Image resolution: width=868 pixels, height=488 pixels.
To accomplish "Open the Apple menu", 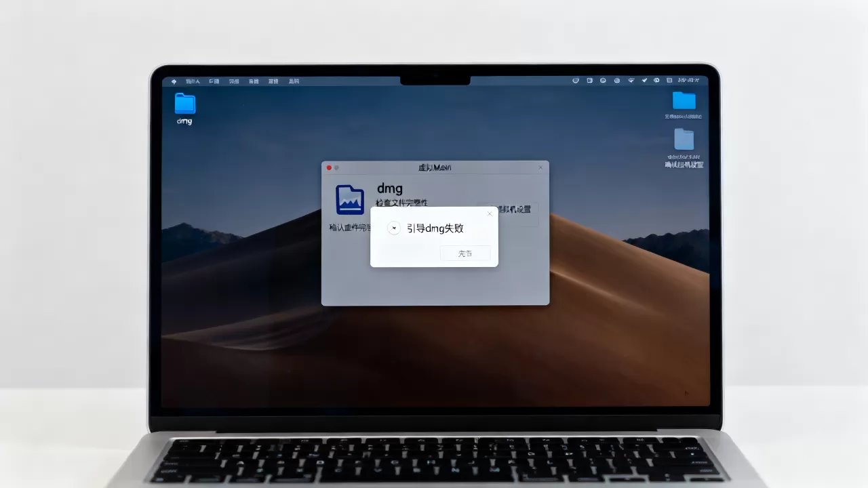I will [174, 81].
